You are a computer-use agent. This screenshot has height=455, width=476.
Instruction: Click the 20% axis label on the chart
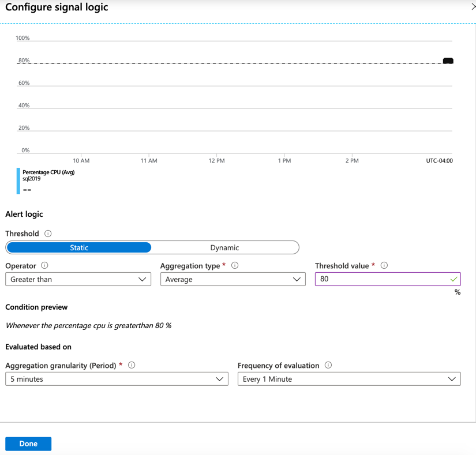click(24, 127)
